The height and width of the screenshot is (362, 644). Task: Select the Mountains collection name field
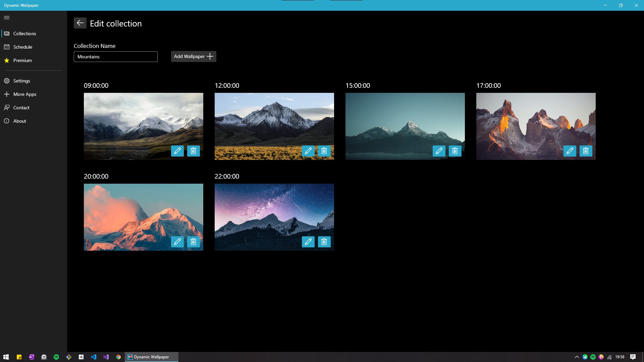click(x=116, y=57)
